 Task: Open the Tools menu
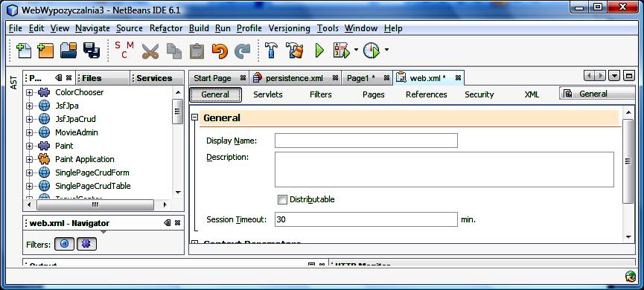(x=328, y=28)
